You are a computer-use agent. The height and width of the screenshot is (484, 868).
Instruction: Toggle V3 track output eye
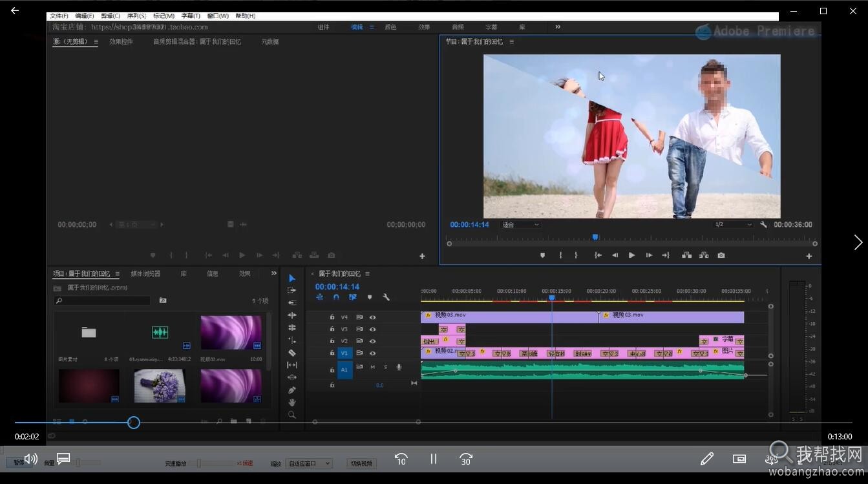[x=372, y=329]
